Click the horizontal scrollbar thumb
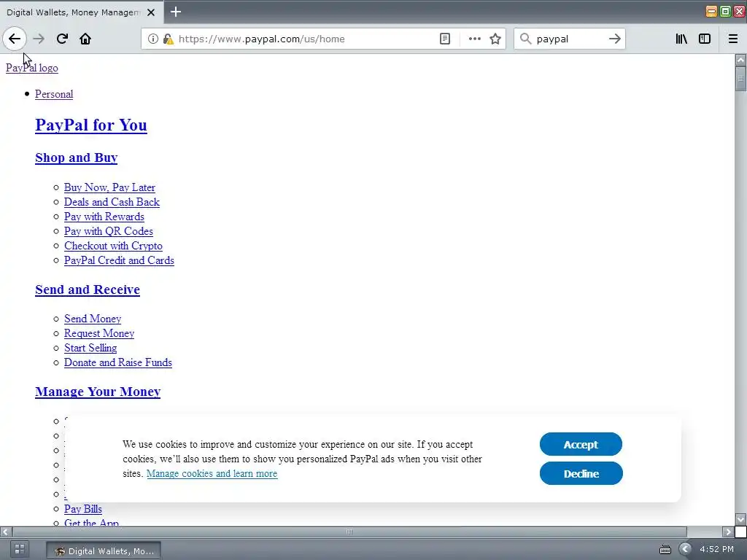This screenshot has width=747, height=560. coord(349,532)
